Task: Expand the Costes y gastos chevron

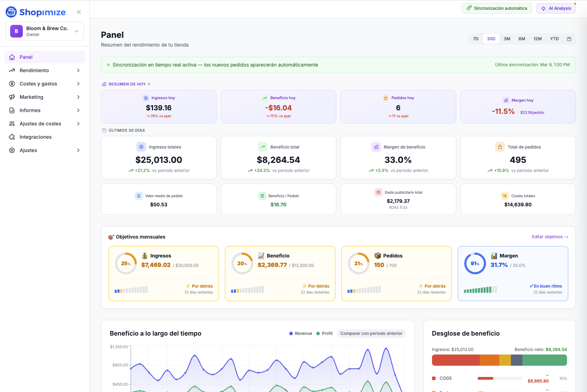Action: (x=78, y=84)
